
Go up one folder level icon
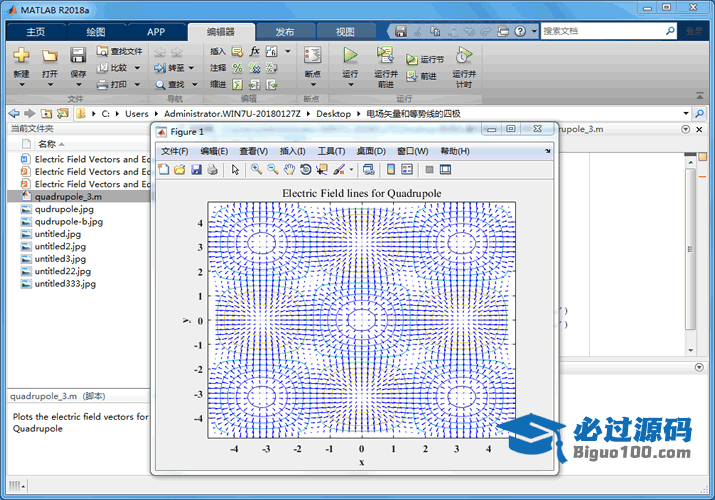pos(46,113)
